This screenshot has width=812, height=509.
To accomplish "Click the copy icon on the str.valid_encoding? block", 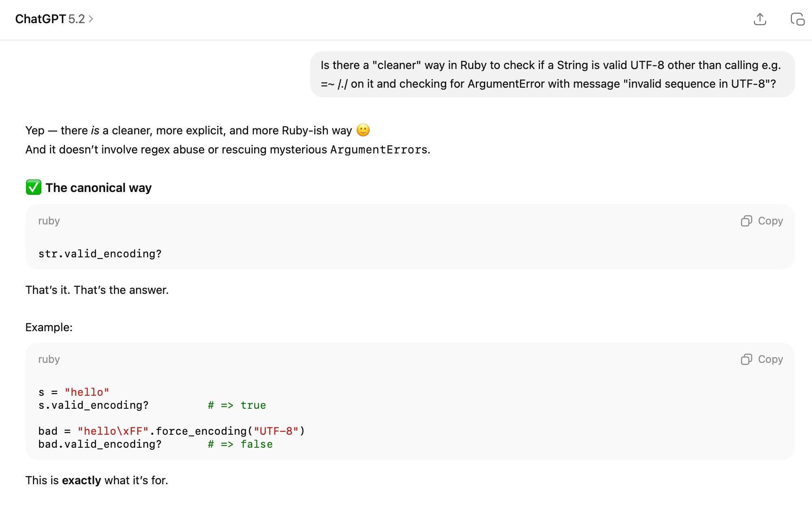I will click(x=746, y=221).
